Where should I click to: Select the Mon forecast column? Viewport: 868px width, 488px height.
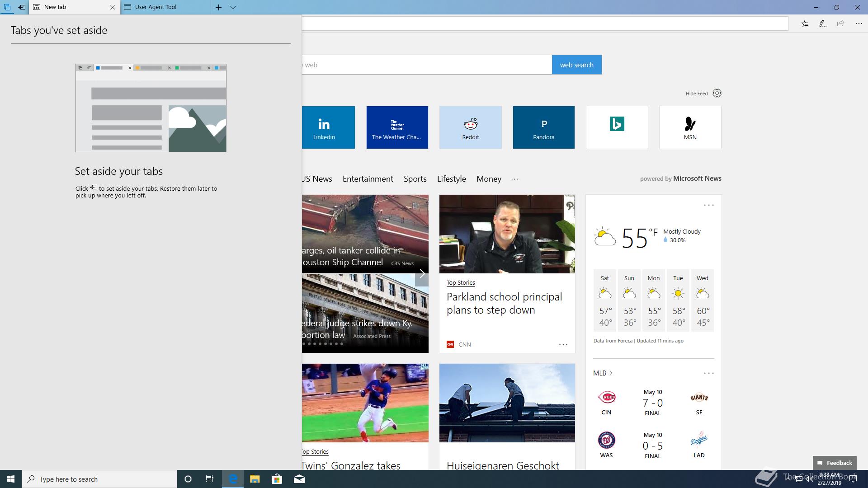[654, 300]
